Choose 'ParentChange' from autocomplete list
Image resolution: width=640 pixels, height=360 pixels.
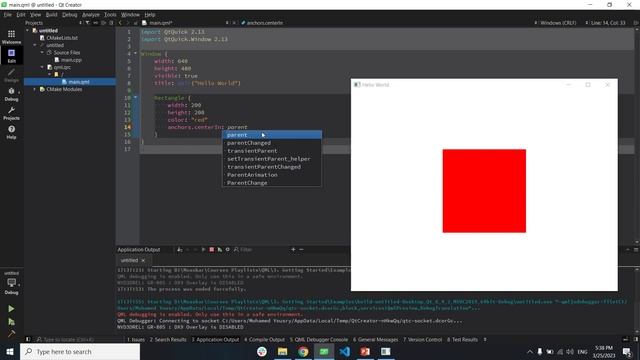tap(272, 183)
